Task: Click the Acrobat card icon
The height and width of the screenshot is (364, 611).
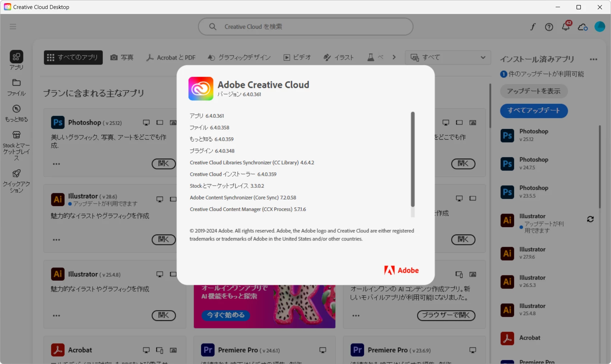Action: click(x=58, y=350)
